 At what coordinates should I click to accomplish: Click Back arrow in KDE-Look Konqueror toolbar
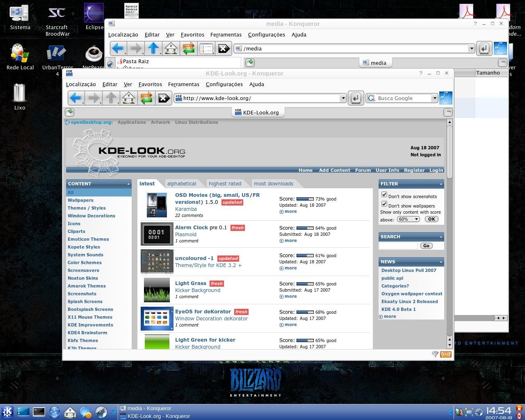[75, 98]
